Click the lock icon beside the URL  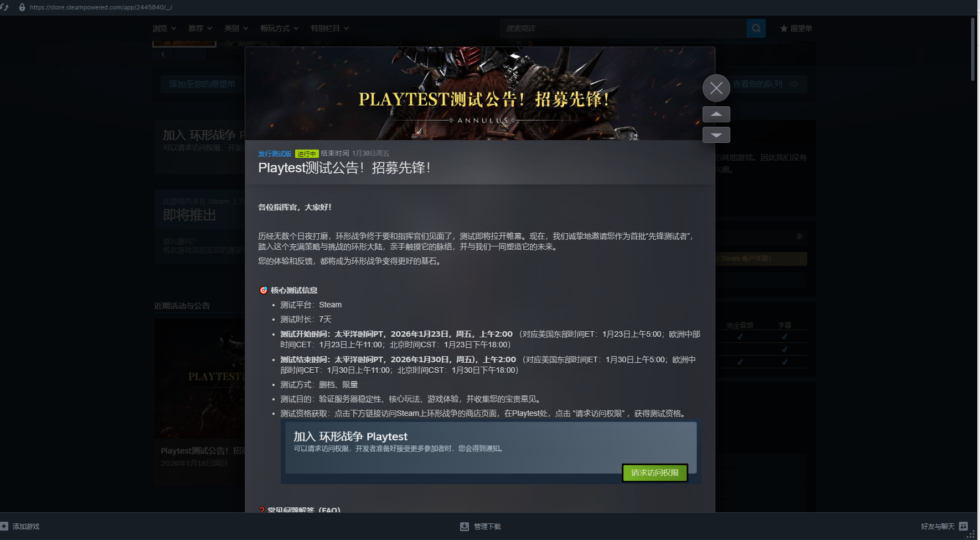[x=22, y=7]
